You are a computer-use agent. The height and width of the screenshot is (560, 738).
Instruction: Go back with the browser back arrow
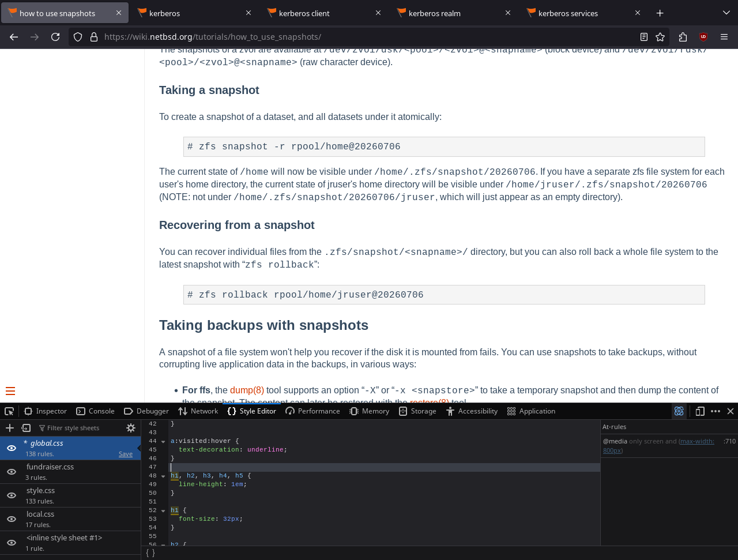(x=14, y=37)
